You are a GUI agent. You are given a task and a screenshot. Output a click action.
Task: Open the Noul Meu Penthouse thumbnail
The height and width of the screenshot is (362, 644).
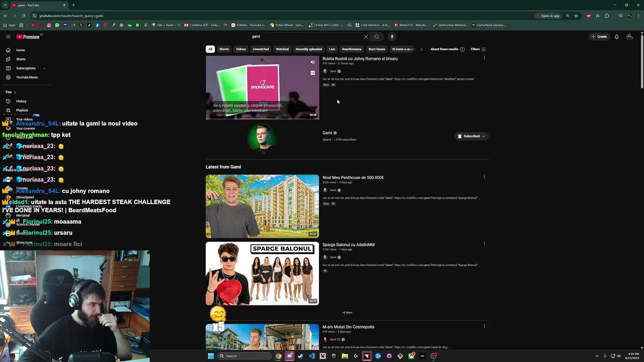262,206
